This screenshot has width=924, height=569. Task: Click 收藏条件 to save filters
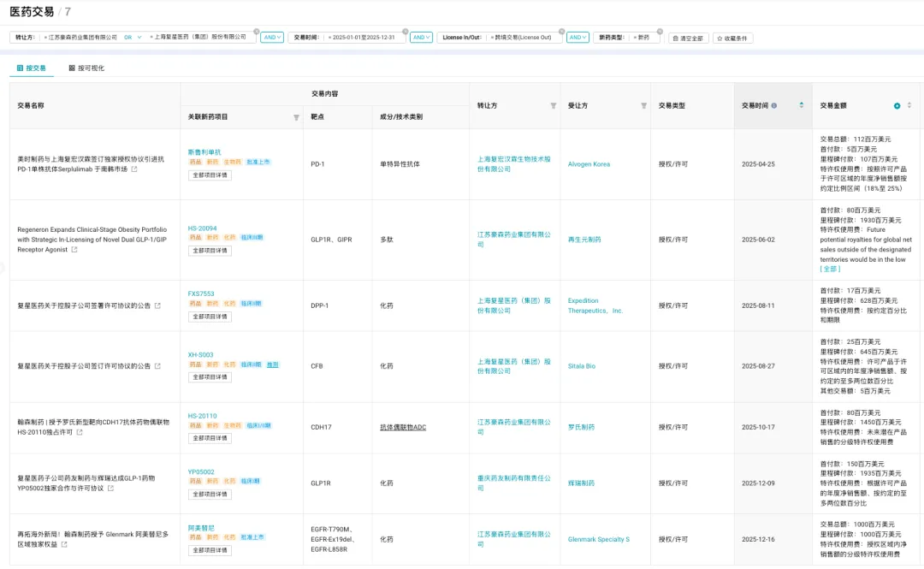732,39
